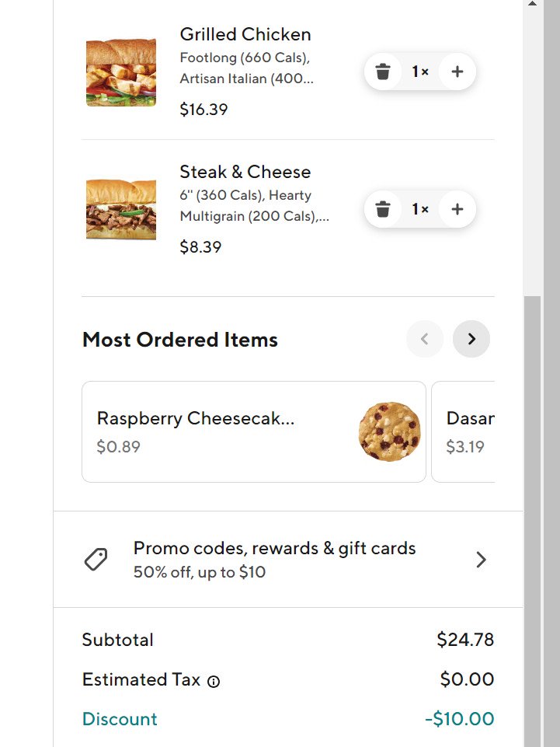Show next Most Ordered Items
560x747 pixels.
pos(471,339)
